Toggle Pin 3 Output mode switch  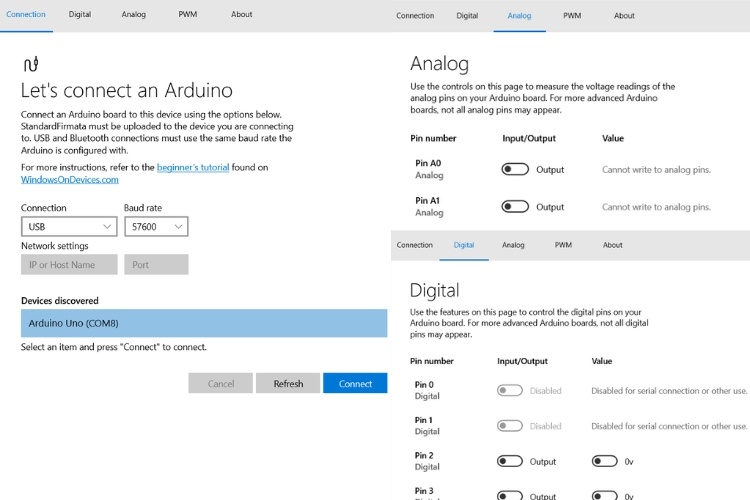tap(510, 496)
